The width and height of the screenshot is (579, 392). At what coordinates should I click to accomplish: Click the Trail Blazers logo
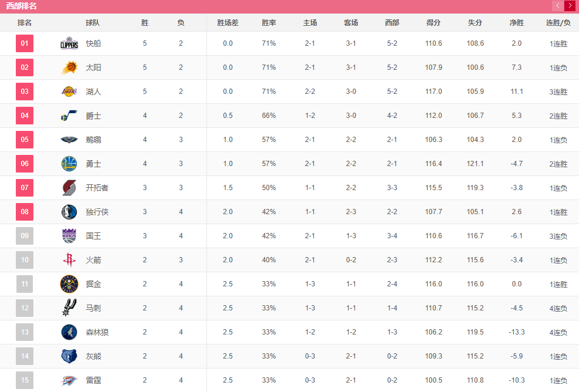(69, 188)
